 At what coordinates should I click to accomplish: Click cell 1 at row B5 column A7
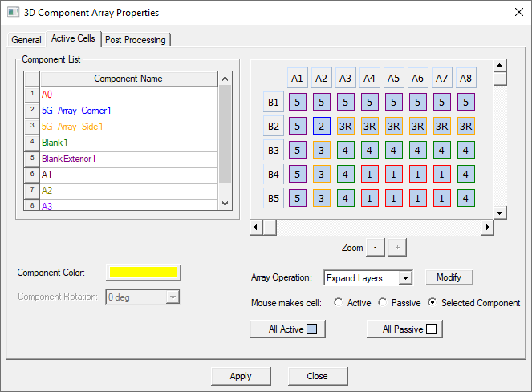[x=442, y=198]
